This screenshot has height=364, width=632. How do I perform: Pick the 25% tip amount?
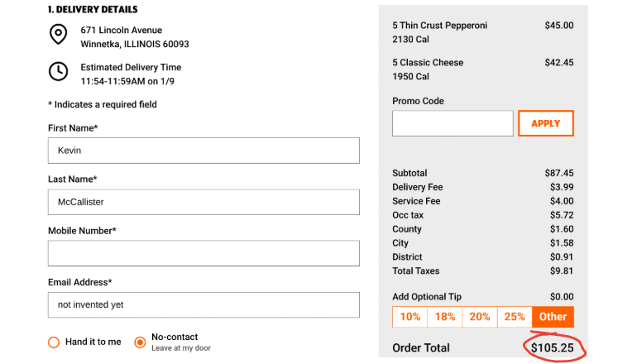[x=515, y=317]
